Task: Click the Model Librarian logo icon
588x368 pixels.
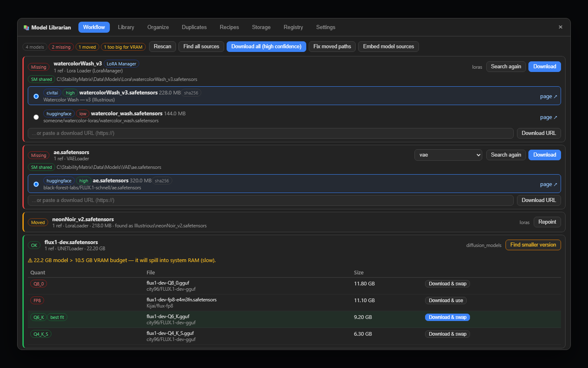Action: (26, 27)
